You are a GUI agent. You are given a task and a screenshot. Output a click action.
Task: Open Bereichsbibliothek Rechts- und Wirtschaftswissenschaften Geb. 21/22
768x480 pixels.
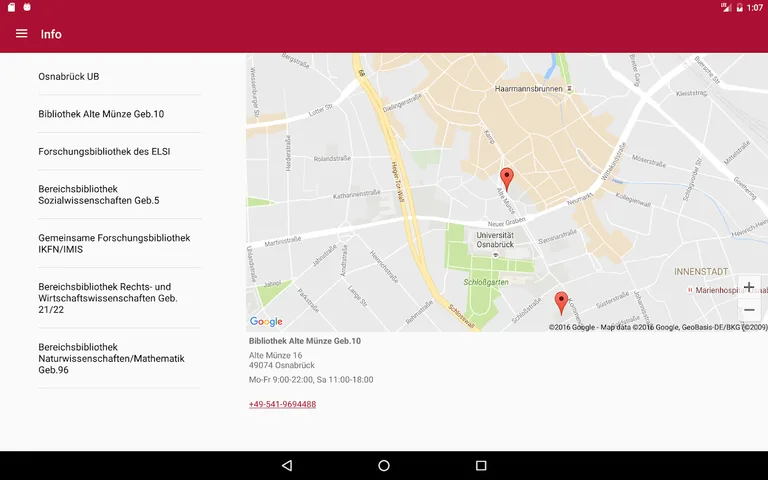coord(120,298)
